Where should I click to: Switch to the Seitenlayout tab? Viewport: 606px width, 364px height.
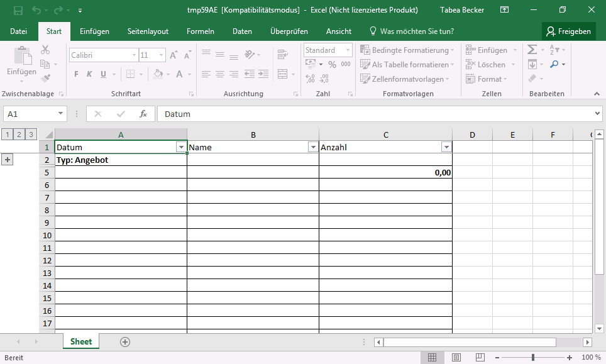tap(148, 31)
